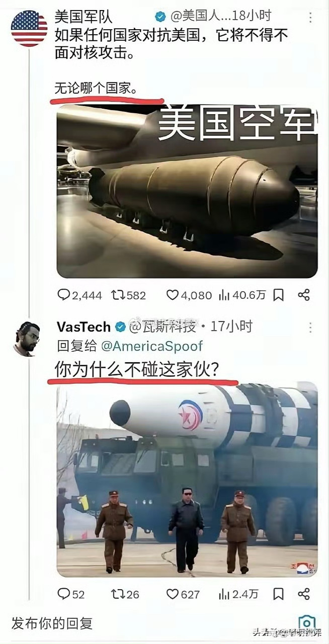Share the first tweet via share icon
Image resolution: width=329 pixels, height=644 pixels.
303,295
